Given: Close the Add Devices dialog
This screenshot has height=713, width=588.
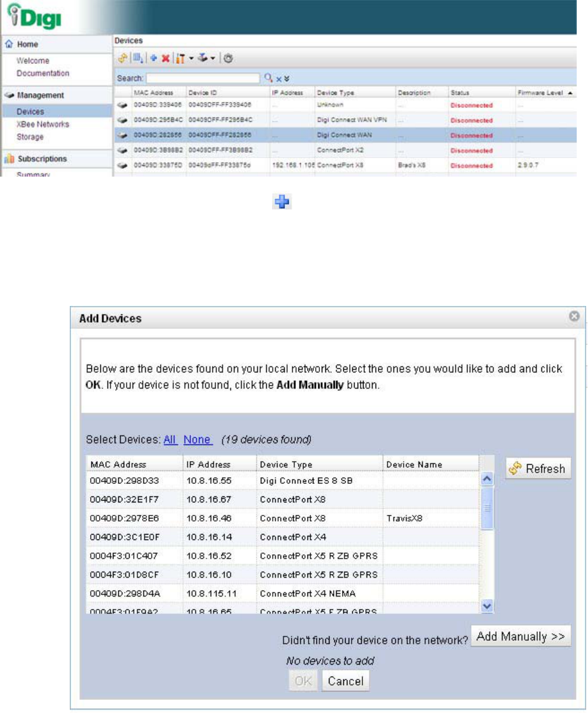Looking at the screenshot, I should click(574, 316).
